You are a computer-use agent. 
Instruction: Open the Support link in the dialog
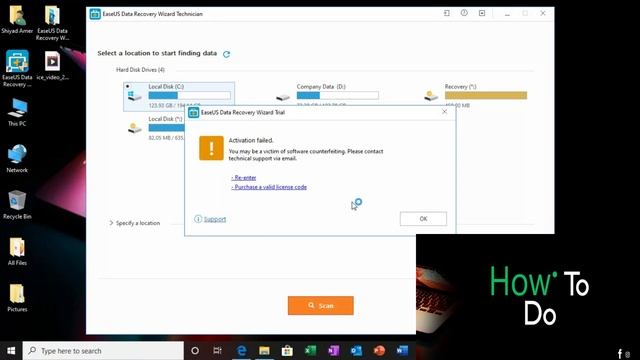[x=215, y=219]
